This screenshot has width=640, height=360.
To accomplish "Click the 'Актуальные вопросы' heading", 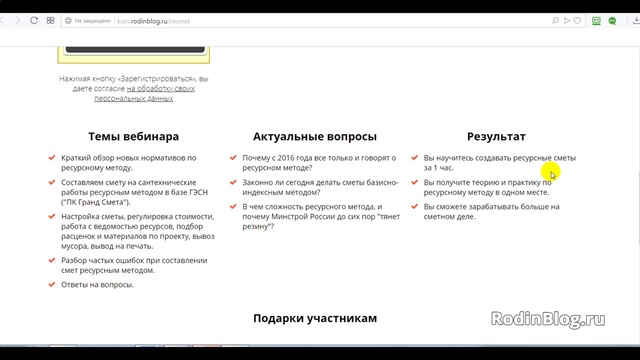I will coord(315,136).
